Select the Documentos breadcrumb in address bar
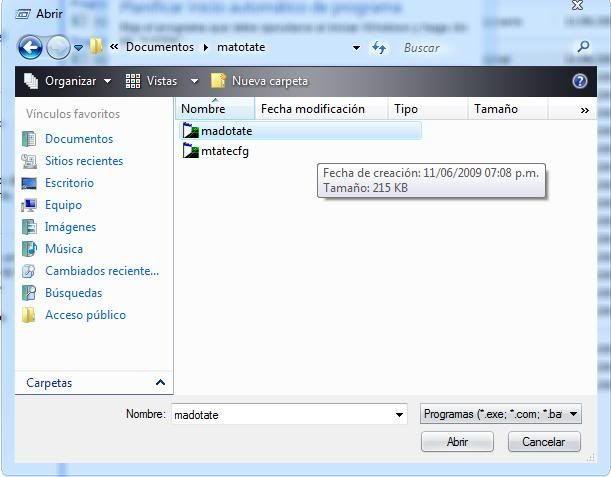The width and height of the screenshot is (611, 477). pos(160,47)
